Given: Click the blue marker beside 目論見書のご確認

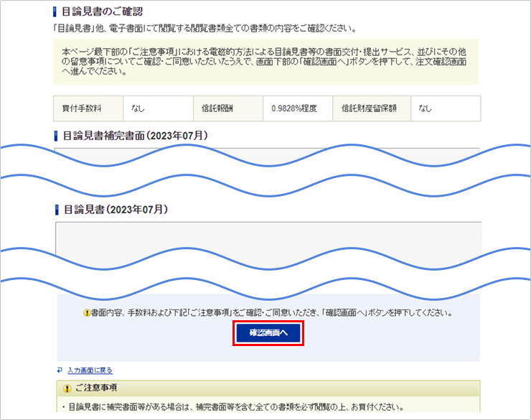Looking at the screenshot, I should click(x=56, y=11).
